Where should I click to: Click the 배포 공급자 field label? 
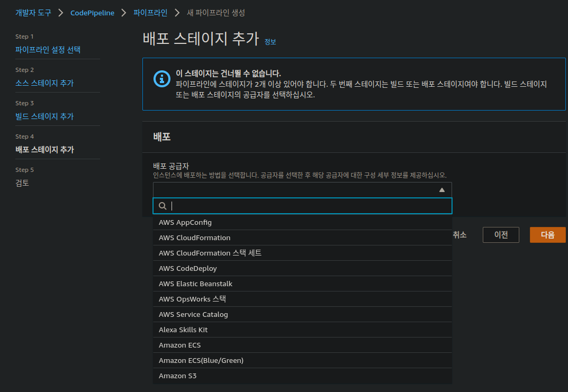pos(171,166)
